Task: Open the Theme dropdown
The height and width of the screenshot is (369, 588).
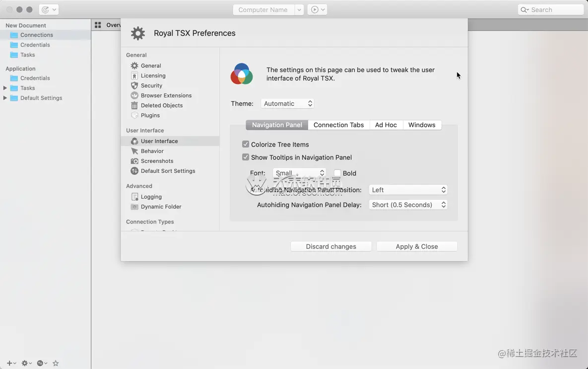Action: click(x=287, y=104)
